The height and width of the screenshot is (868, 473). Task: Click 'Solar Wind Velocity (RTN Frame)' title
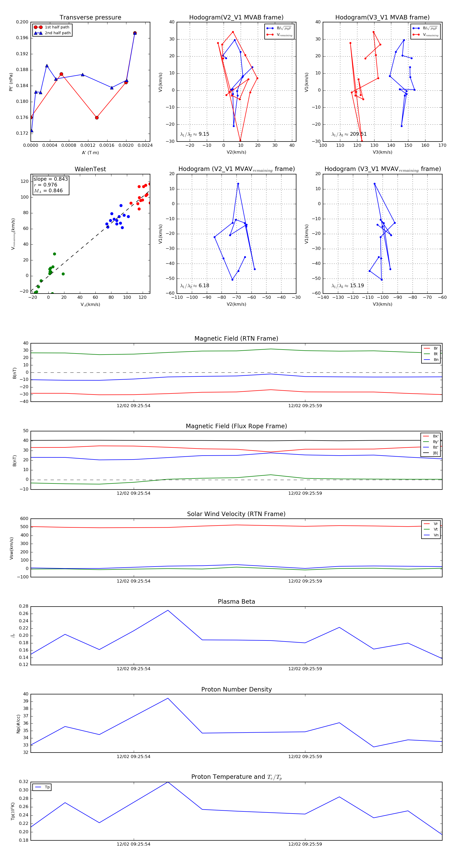[236, 514]
